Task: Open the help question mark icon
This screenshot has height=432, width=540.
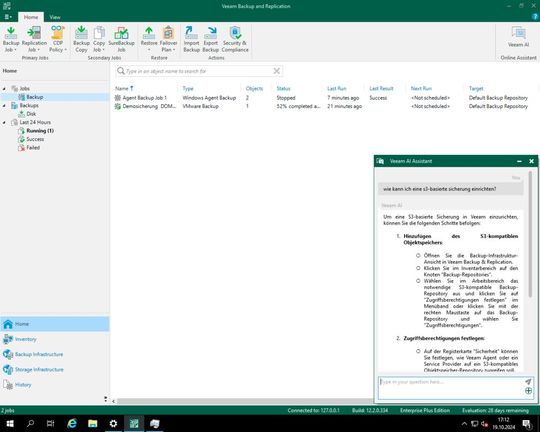Action: point(535,17)
